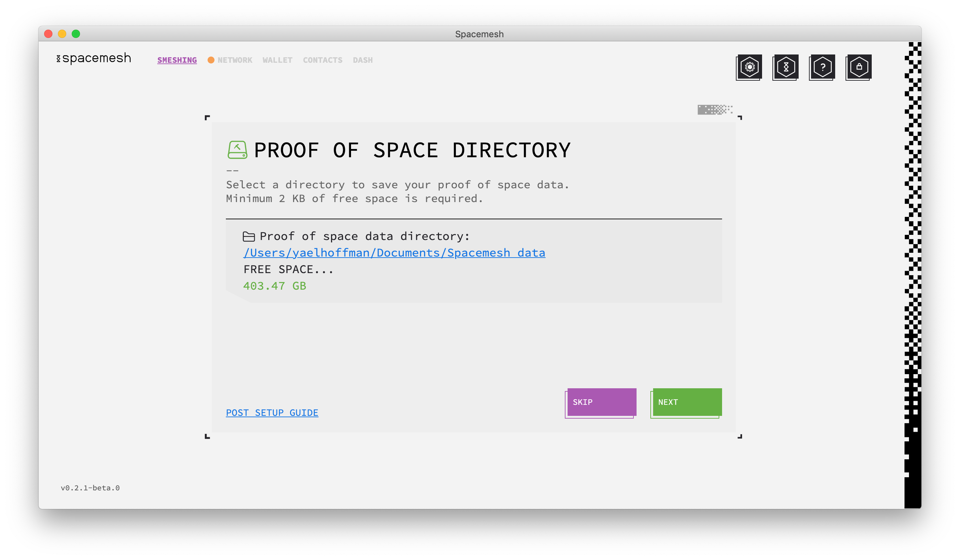
Task: Click the folder icon beside directory label
Action: coord(249,237)
